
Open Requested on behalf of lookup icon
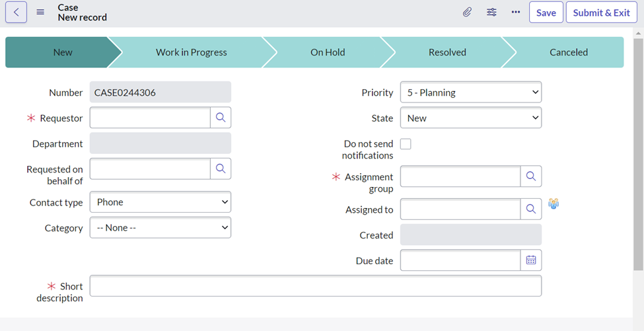(x=221, y=168)
